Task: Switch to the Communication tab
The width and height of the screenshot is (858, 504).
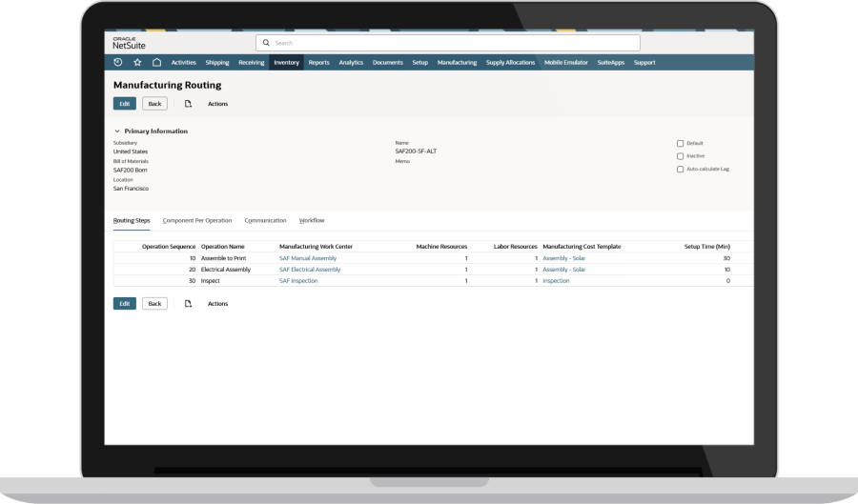Action: [265, 221]
